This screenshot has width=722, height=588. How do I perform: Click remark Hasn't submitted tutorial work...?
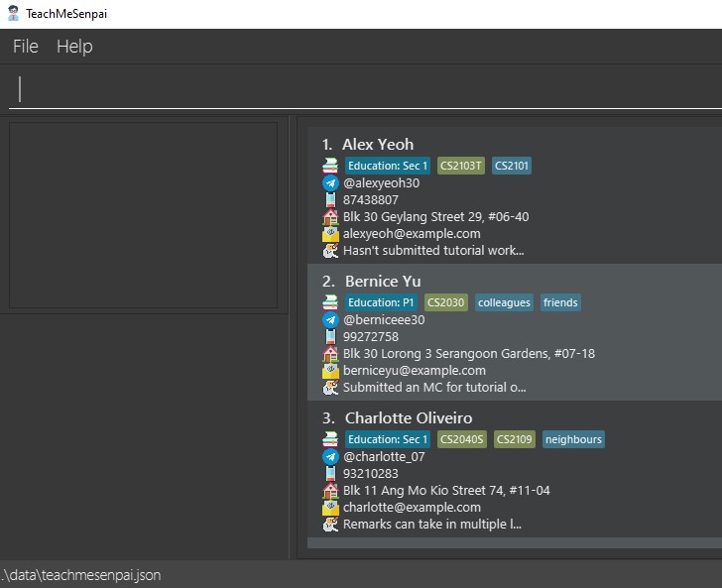433,251
